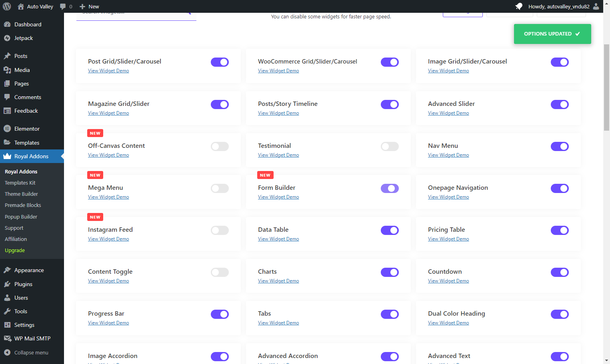Click the Appearance paintbrush icon
This screenshot has width=610, height=364.
(7, 270)
